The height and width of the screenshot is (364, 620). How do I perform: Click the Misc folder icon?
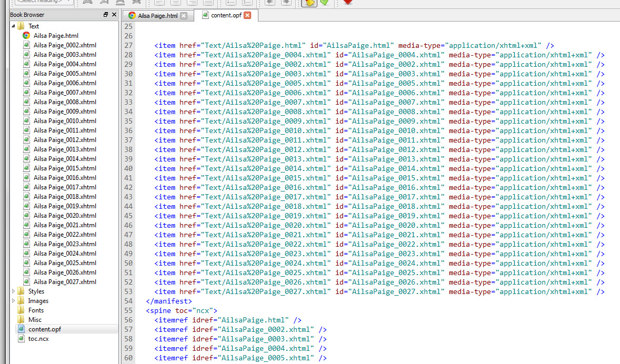(21, 320)
